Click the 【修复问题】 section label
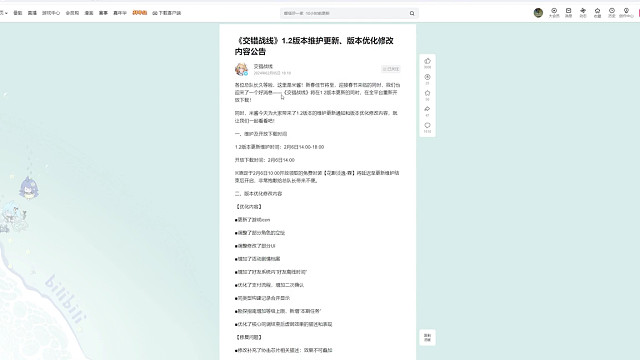Viewport: 640px width, 360px height. click(x=249, y=337)
